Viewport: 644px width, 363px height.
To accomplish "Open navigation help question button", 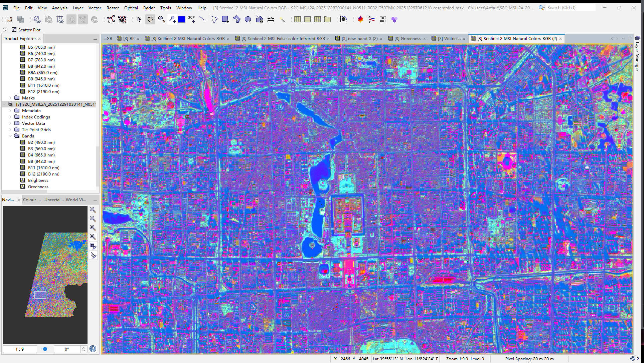I will click(93, 349).
